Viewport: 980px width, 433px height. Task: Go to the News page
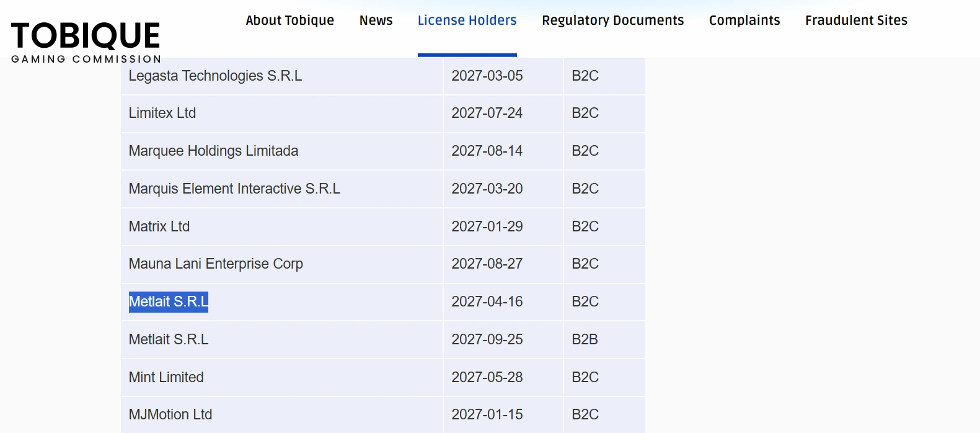coord(376,20)
